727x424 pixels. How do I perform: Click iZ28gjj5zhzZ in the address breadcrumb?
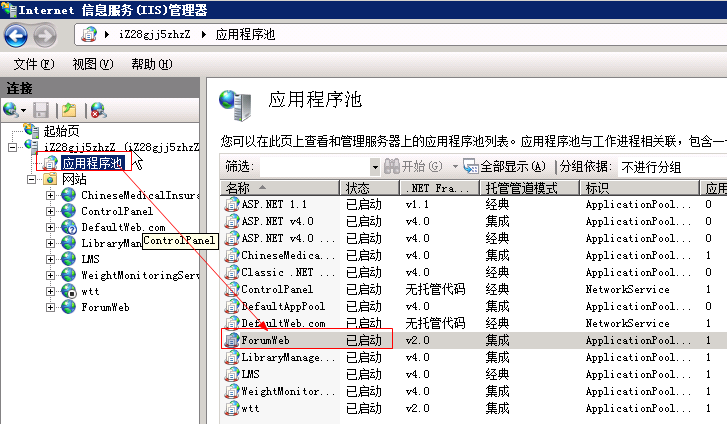[x=154, y=34]
